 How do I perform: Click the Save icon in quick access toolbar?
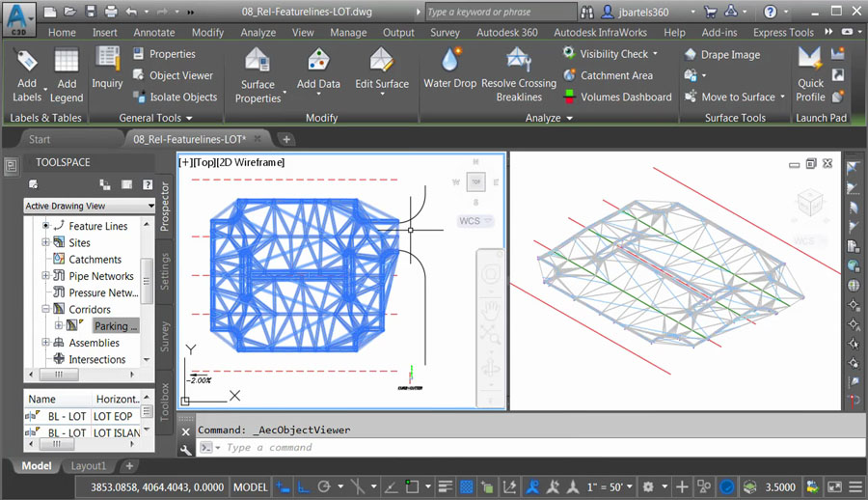91,12
